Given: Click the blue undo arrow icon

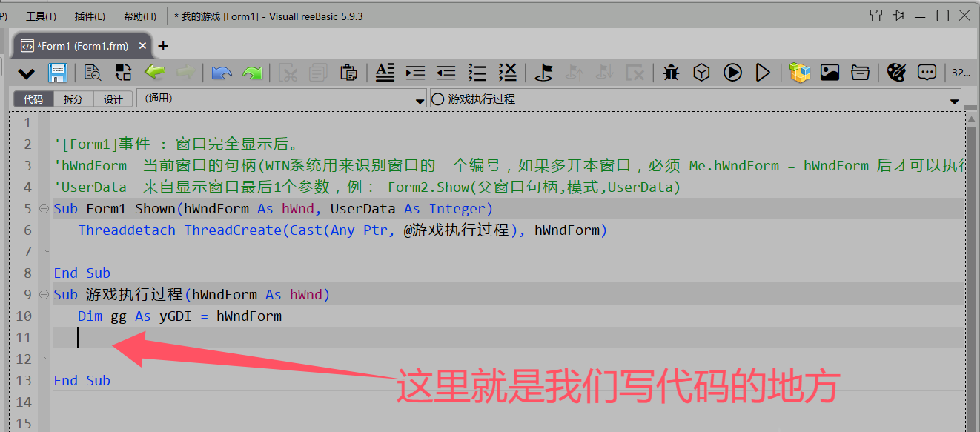Looking at the screenshot, I should tap(222, 73).
